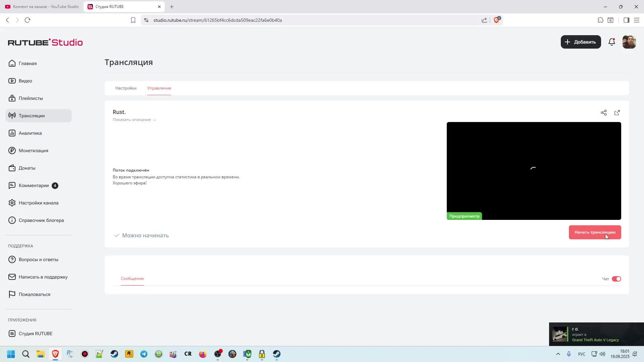The width and height of the screenshot is (644, 362).
Task: Click the share icon next to Rust.
Action: 604,113
